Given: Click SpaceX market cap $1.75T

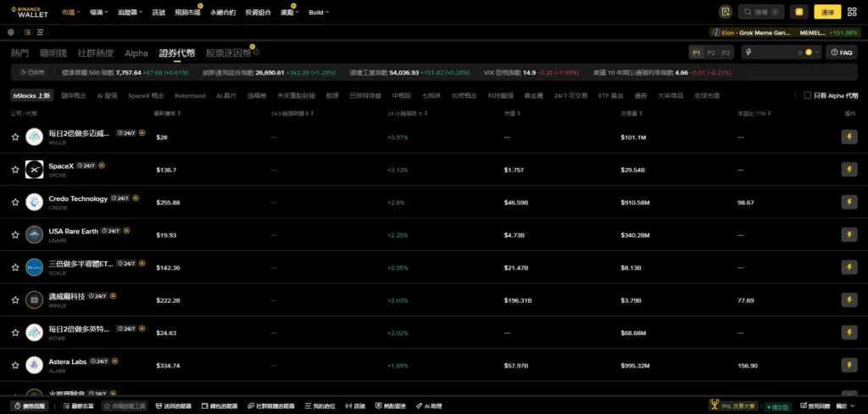Looking at the screenshot, I should point(514,170).
